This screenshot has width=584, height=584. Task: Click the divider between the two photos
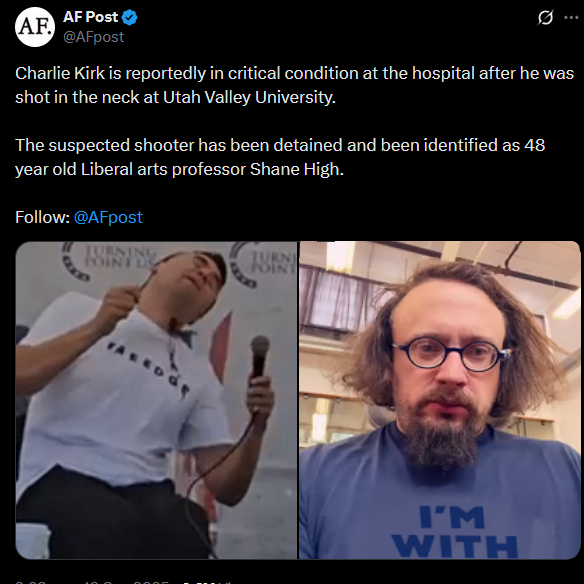(298, 400)
